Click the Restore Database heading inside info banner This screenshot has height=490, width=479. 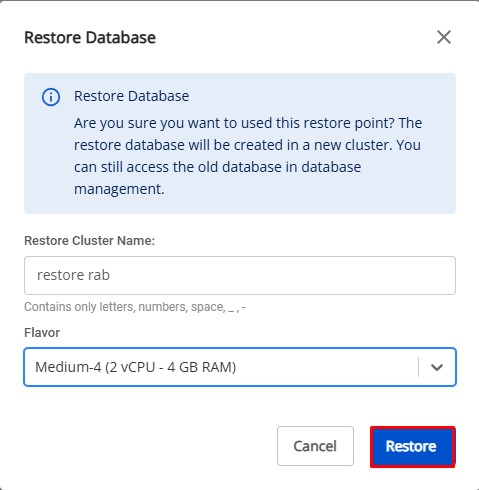click(x=131, y=96)
